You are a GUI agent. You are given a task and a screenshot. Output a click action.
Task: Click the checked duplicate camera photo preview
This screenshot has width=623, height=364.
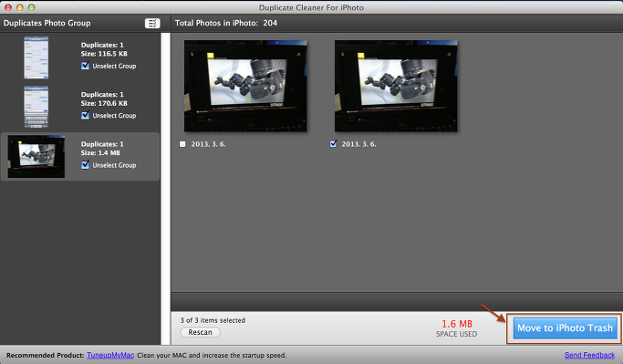[396, 86]
